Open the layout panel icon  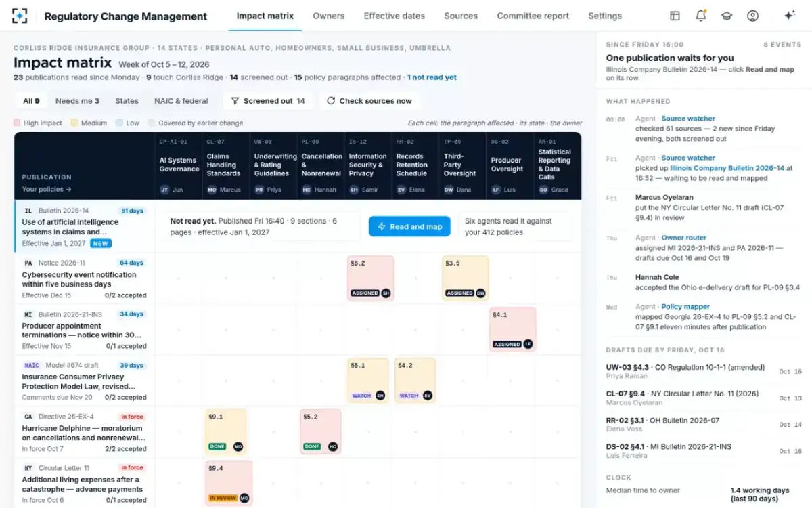[675, 16]
